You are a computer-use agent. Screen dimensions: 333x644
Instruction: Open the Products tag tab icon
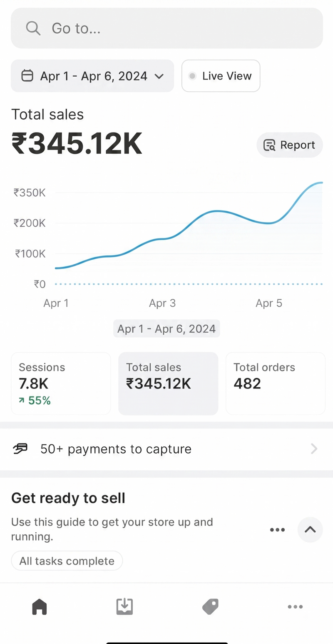click(x=210, y=606)
